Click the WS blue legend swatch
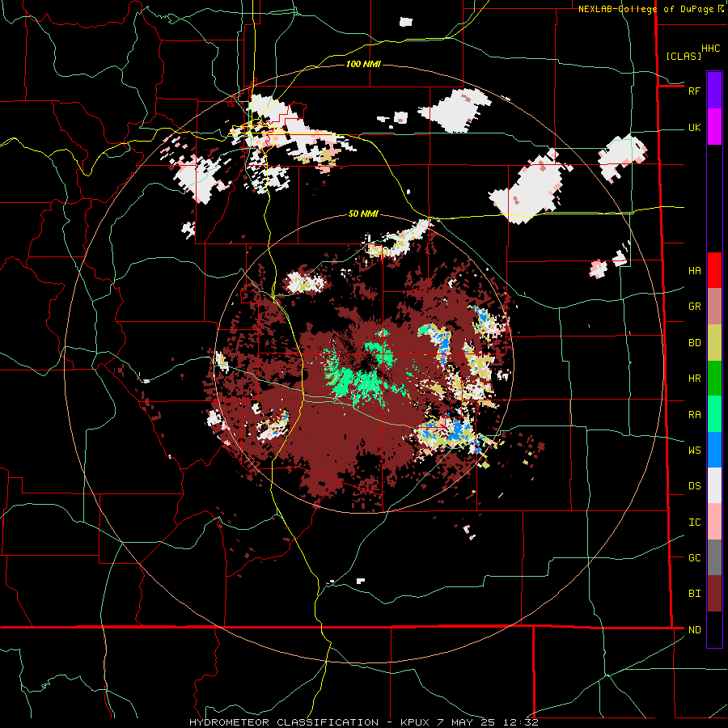 click(714, 450)
